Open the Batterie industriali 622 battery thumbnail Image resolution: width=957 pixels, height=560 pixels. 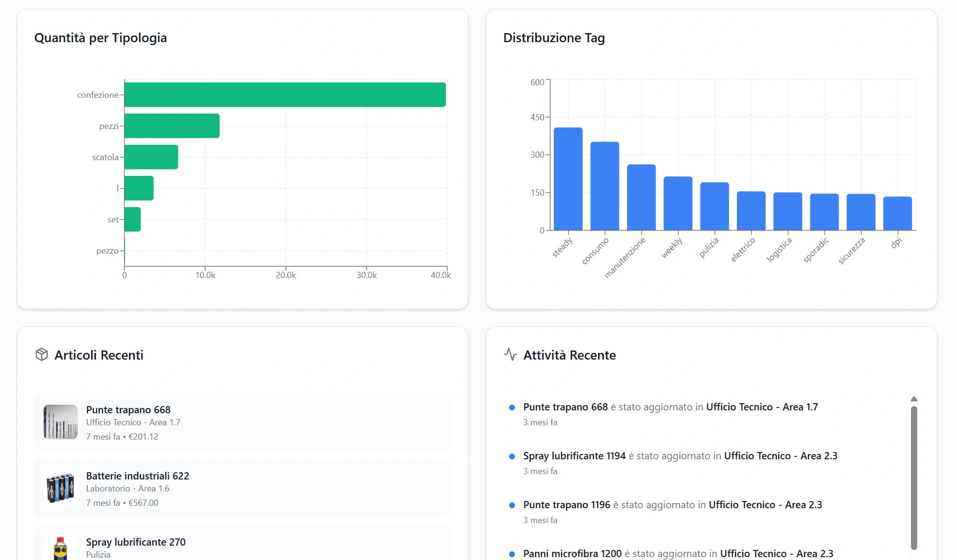(60, 488)
